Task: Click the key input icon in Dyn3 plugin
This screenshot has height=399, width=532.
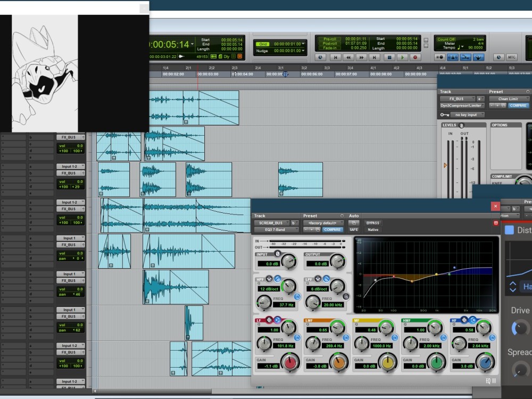Action: (444, 115)
